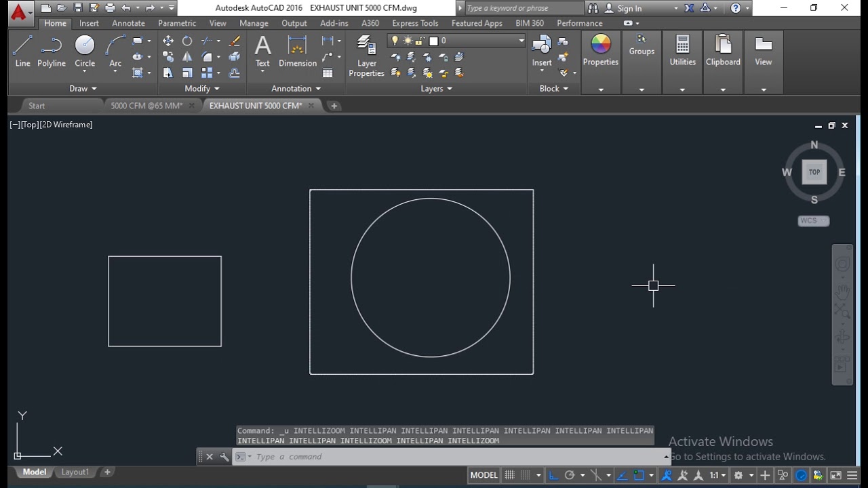868x488 pixels.
Task: Click the command line input field
Action: [x=451, y=457]
